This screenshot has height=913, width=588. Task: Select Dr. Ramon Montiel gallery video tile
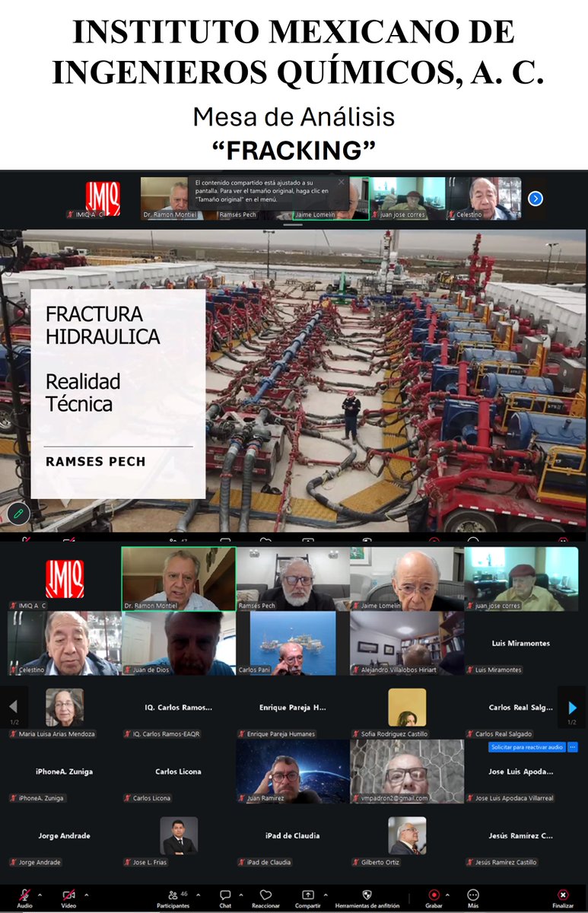179,579
